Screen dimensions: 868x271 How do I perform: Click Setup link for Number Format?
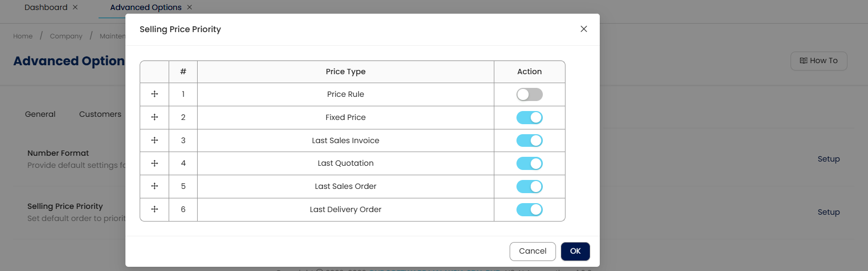[828, 159]
